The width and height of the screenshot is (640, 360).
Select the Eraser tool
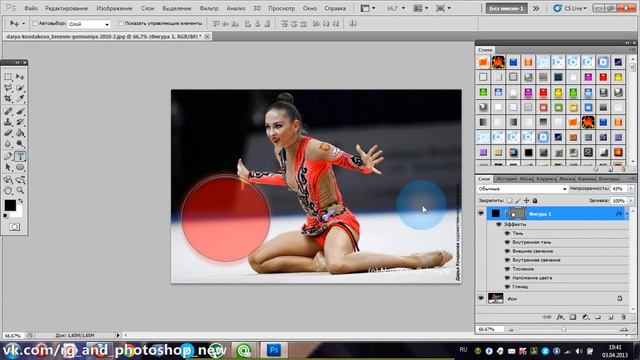[x=8, y=133]
